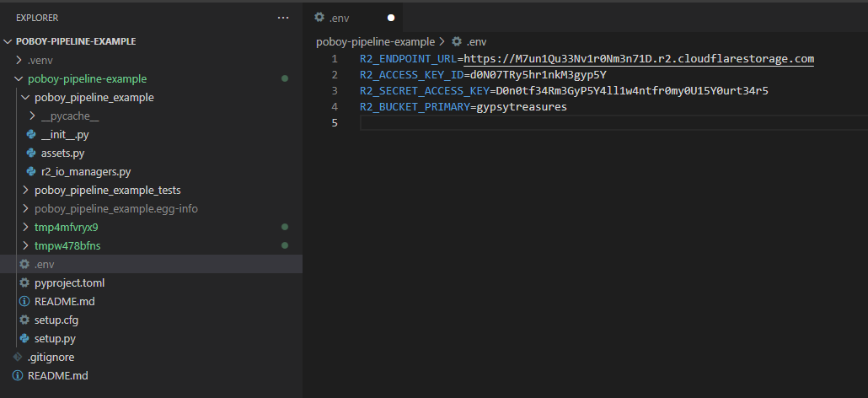
Task: Click the Python icon of r2_io_managers.py
Action: pyautogui.click(x=31, y=172)
